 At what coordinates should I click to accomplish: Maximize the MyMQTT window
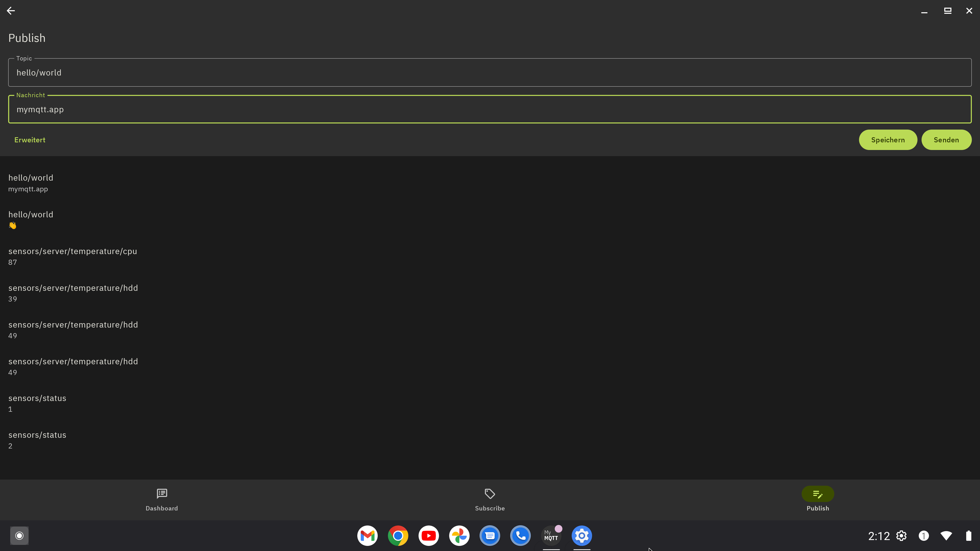pyautogui.click(x=948, y=11)
